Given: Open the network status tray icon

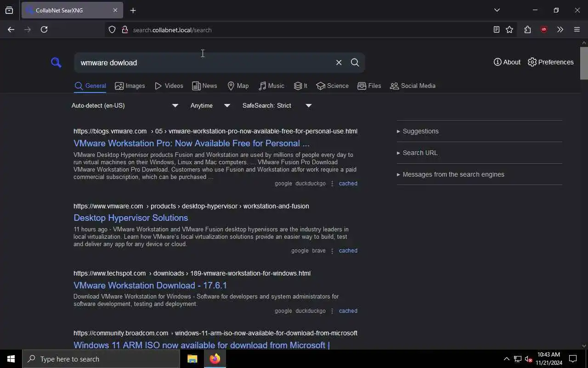Looking at the screenshot, I should pyautogui.click(x=518, y=359).
